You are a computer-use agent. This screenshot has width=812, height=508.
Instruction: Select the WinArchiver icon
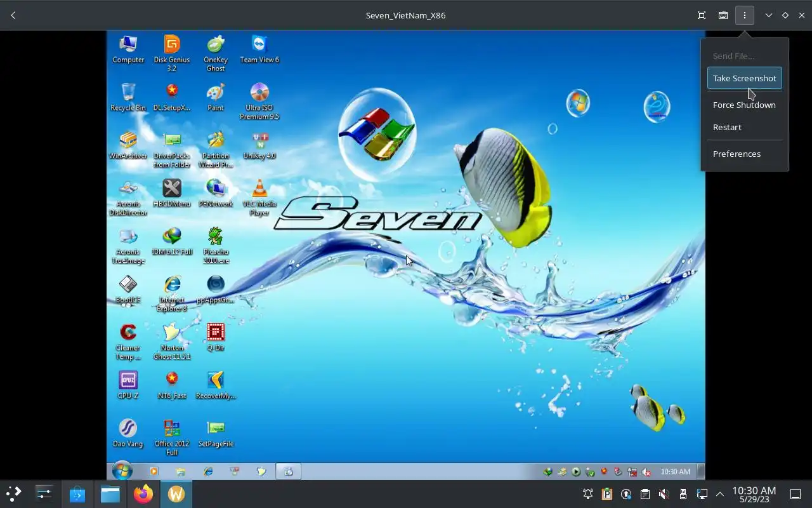pyautogui.click(x=128, y=145)
